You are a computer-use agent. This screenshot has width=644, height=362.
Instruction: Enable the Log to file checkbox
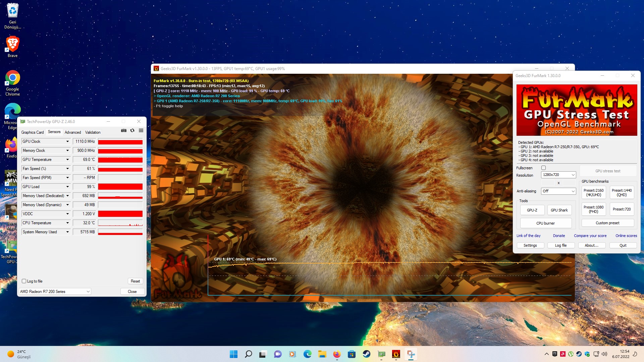pyautogui.click(x=24, y=281)
